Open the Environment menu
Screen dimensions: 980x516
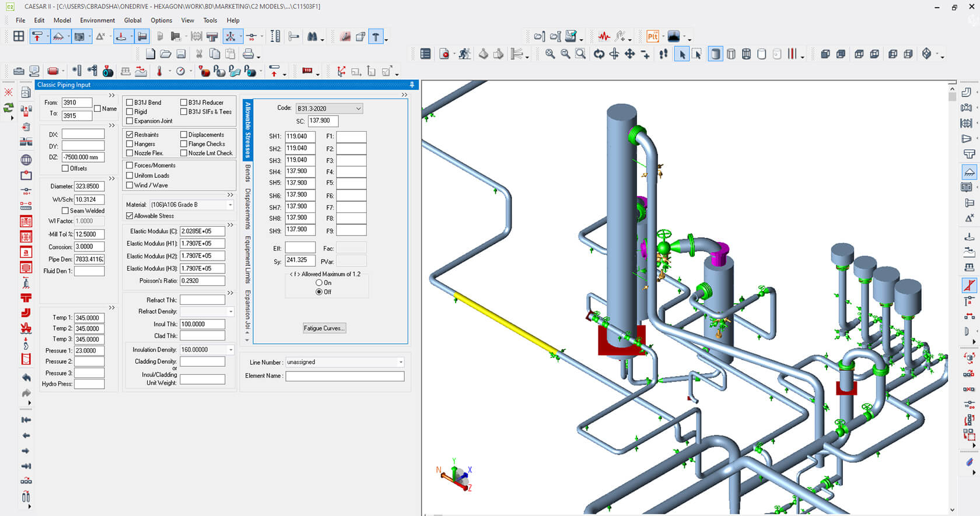(97, 20)
